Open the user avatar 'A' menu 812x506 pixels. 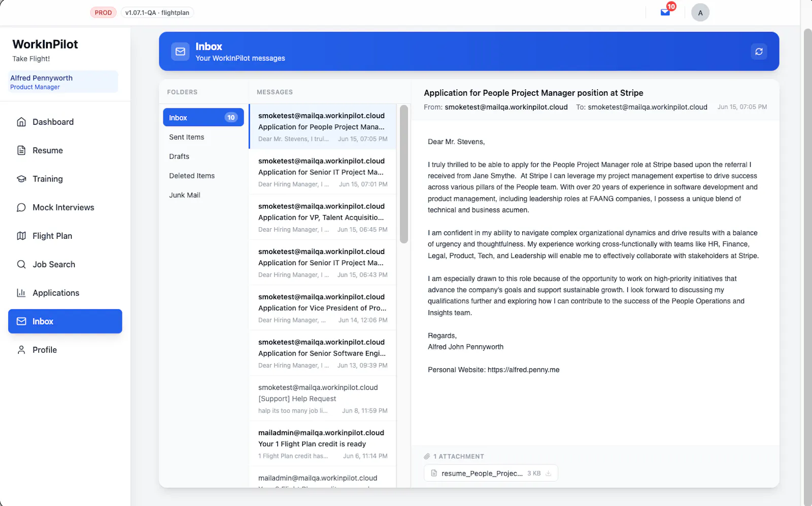(x=700, y=13)
